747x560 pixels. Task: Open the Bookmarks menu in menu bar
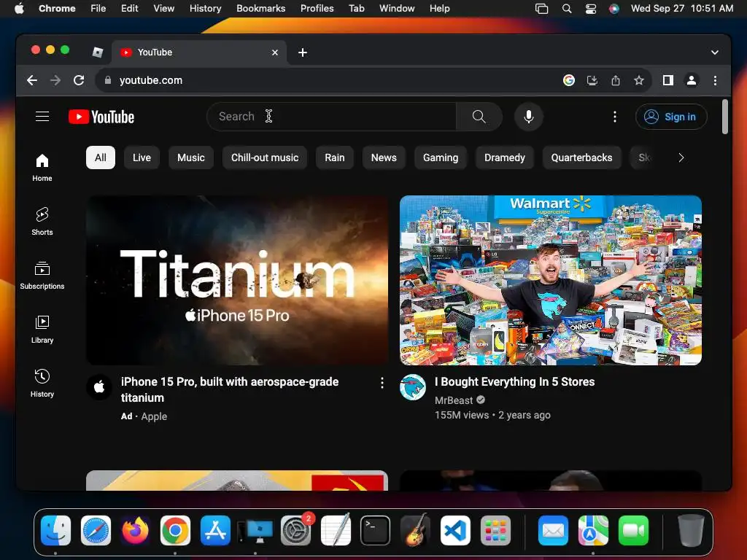(260, 9)
